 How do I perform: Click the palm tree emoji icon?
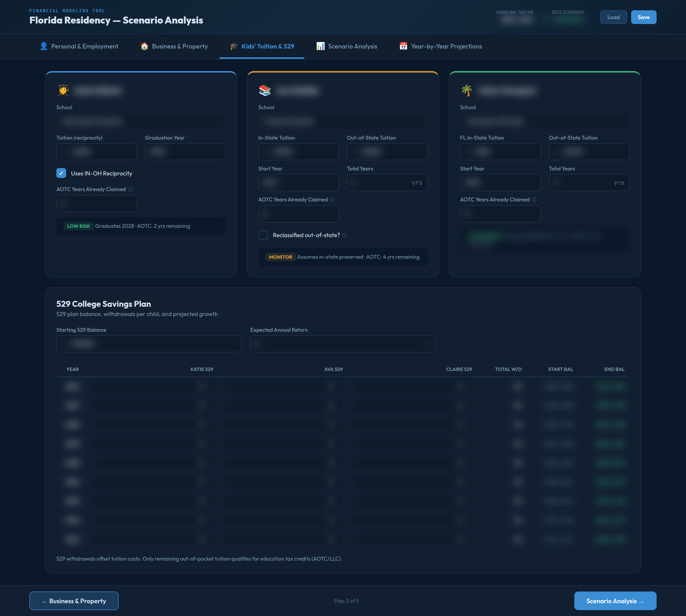[x=467, y=90]
